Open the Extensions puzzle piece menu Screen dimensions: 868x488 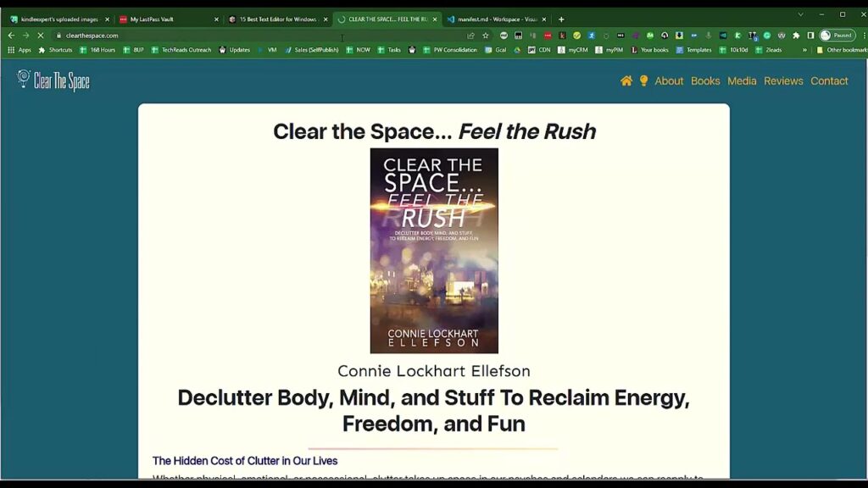[x=796, y=36]
